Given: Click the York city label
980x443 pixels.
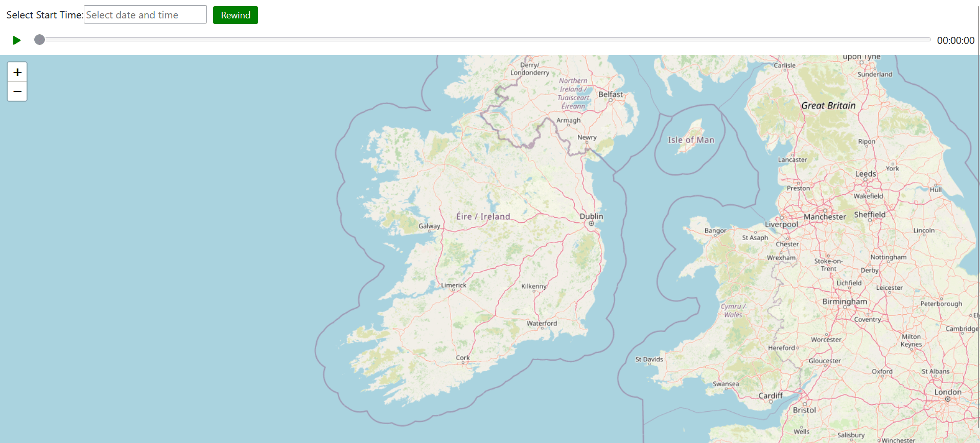Looking at the screenshot, I should pos(892,169).
